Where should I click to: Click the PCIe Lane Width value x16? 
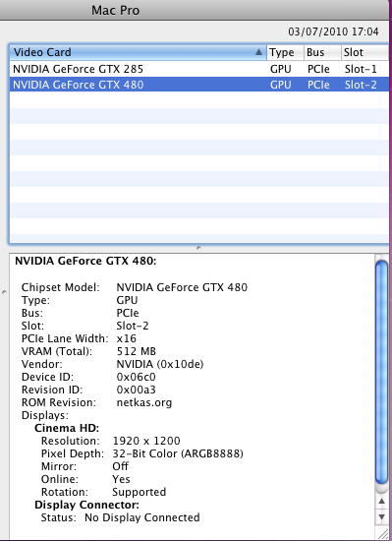coord(126,338)
